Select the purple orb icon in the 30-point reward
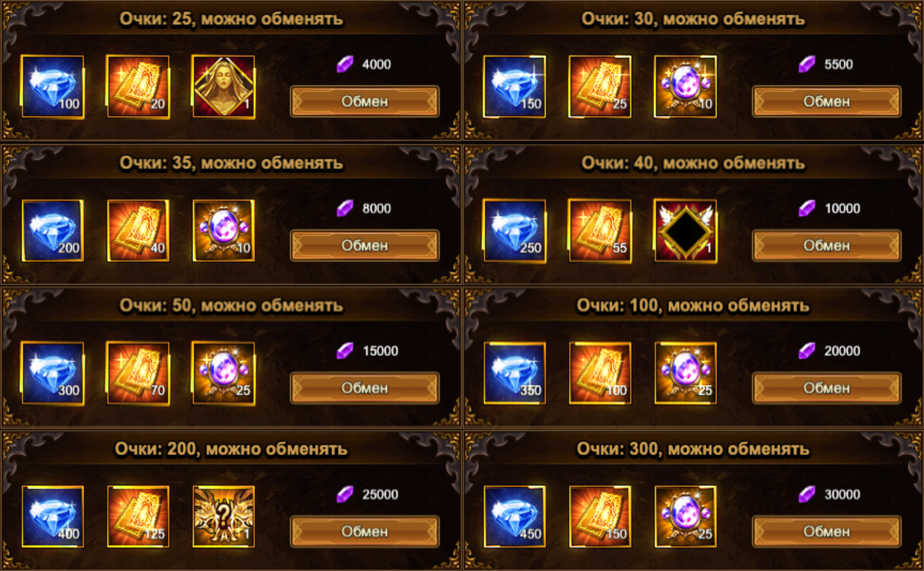 685,86
